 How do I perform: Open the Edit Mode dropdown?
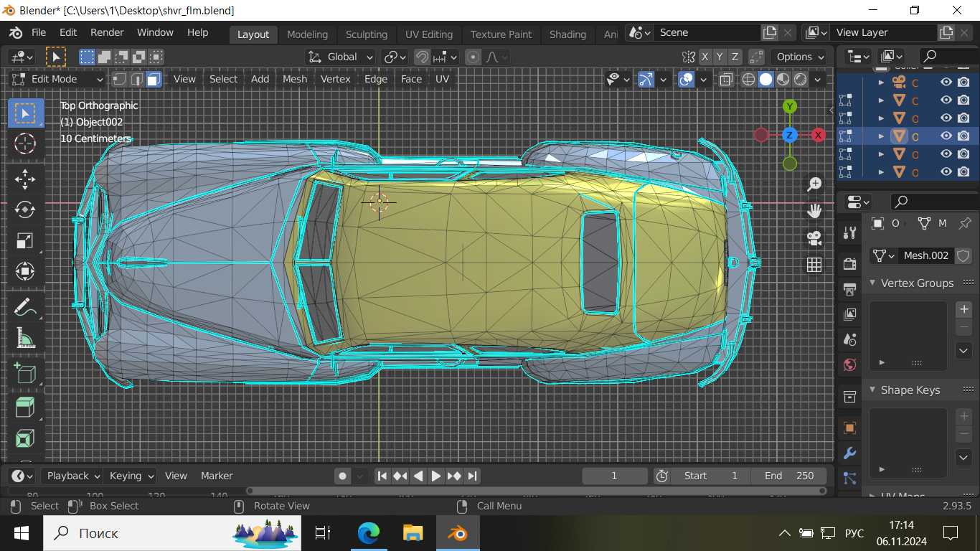point(57,79)
